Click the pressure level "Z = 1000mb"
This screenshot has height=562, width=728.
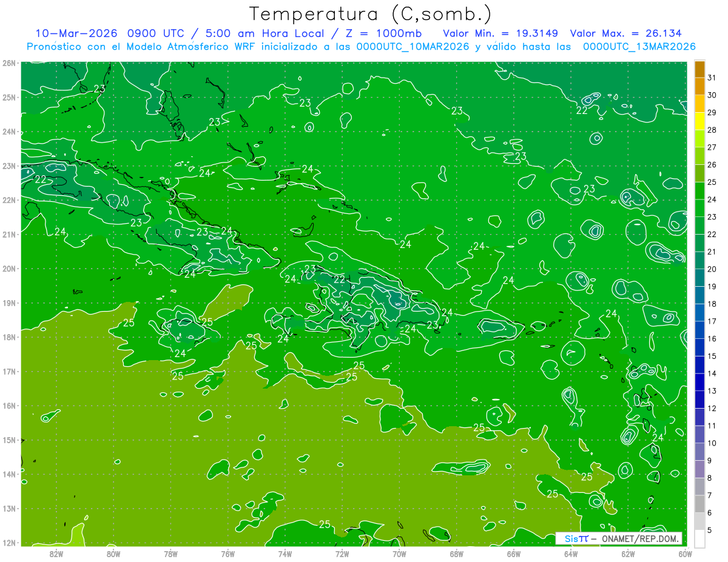pyautogui.click(x=384, y=33)
